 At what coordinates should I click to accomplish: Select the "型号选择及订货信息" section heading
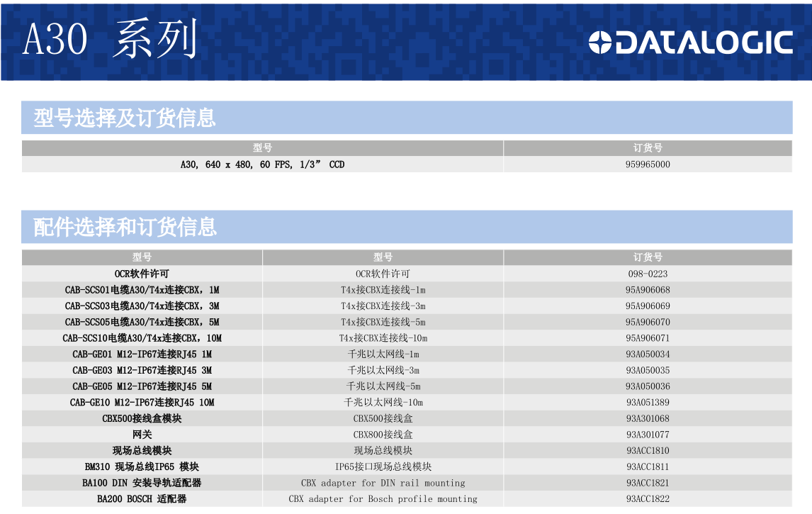(125, 118)
